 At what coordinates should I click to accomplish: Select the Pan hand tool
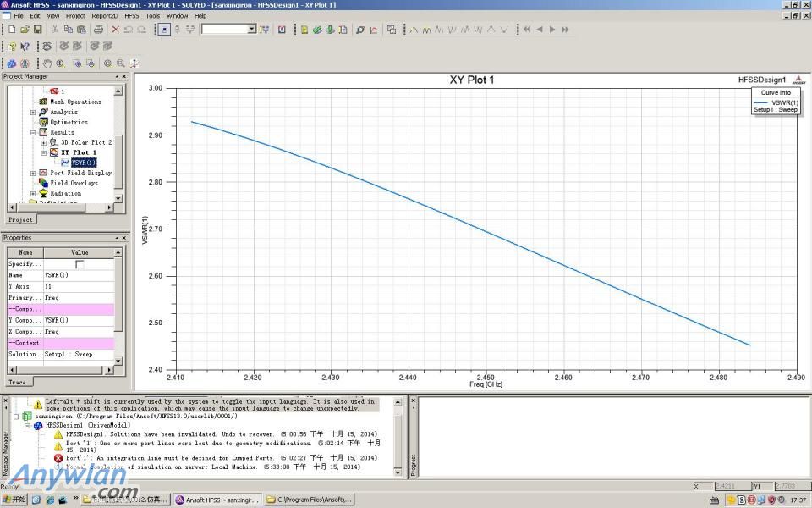pyautogui.click(x=48, y=63)
